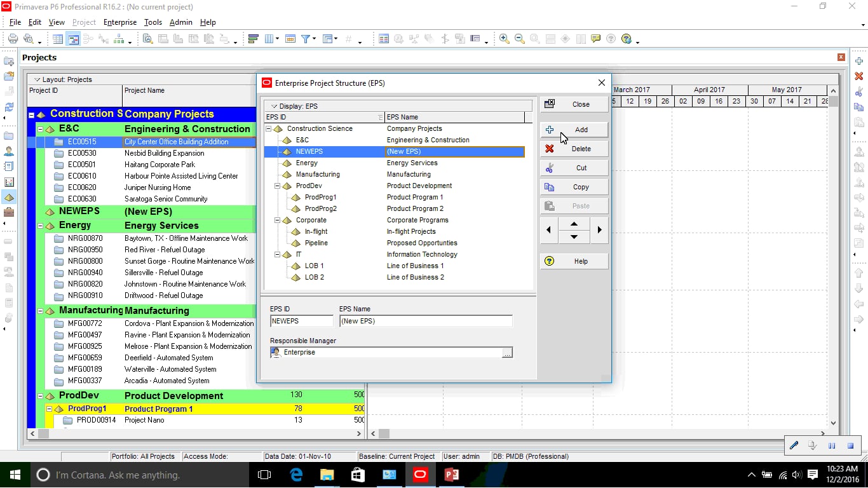
Task: Click the Print icon in the toolbar
Action: pyautogui.click(x=13, y=39)
